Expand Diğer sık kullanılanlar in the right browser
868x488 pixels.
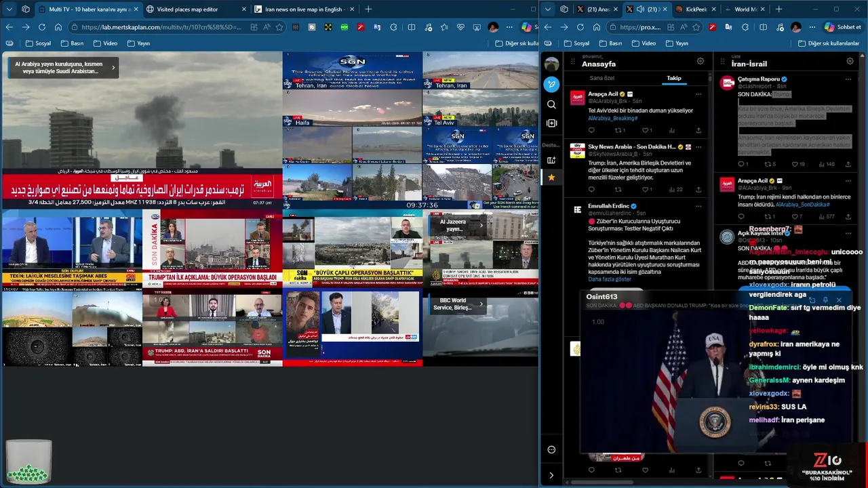click(x=829, y=43)
